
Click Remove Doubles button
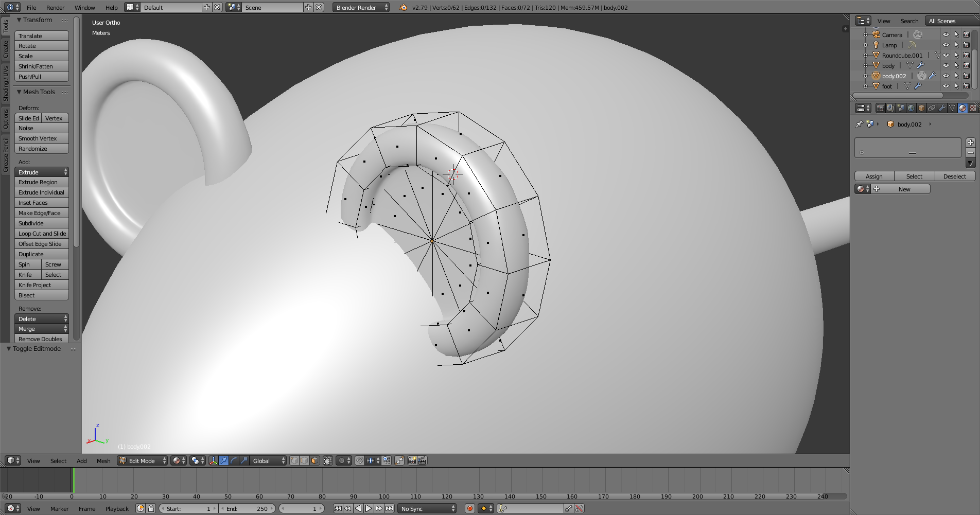pos(42,339)
